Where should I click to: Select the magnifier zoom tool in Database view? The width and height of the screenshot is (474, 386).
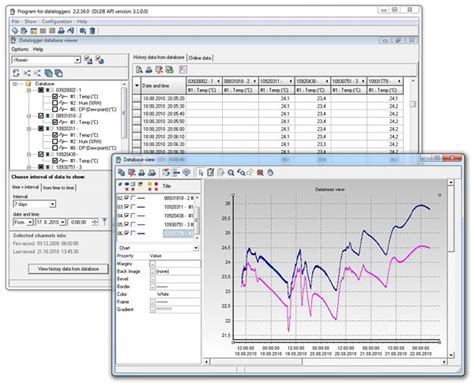coord(230,172)
